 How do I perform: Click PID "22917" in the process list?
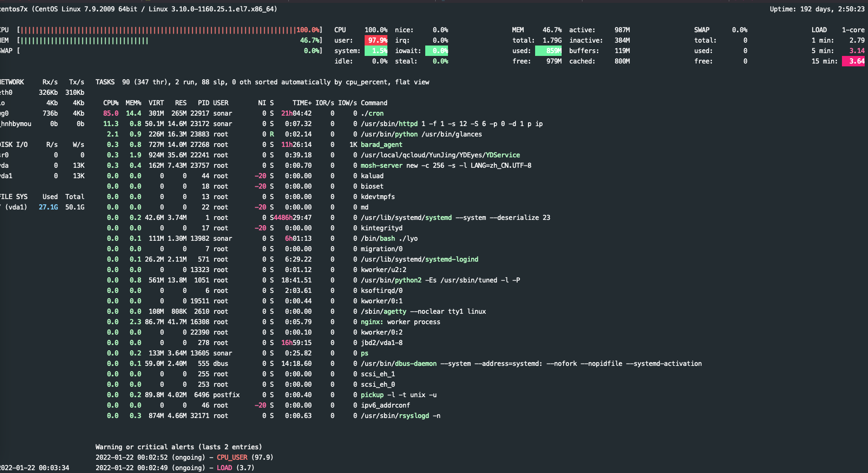[200, 113]
